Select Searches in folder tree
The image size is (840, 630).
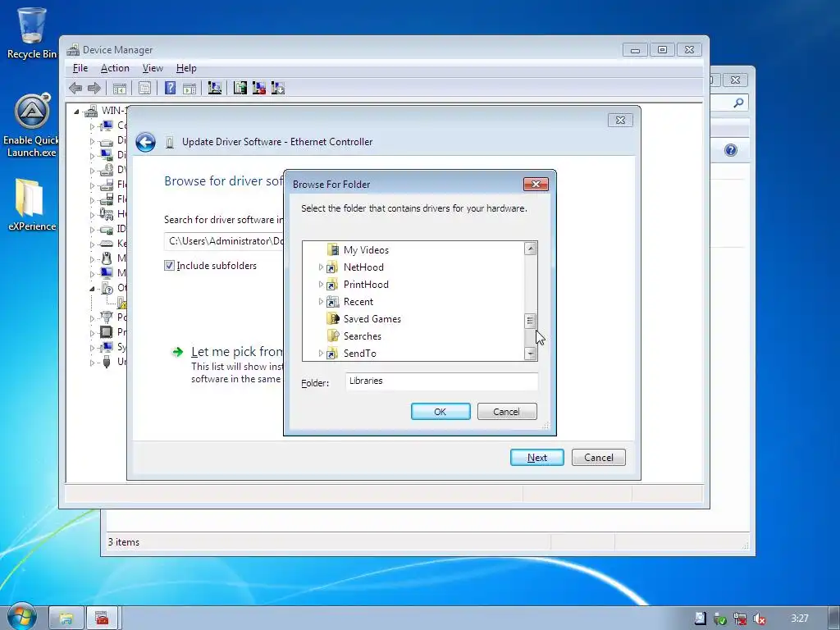click(x=362, y=336)
